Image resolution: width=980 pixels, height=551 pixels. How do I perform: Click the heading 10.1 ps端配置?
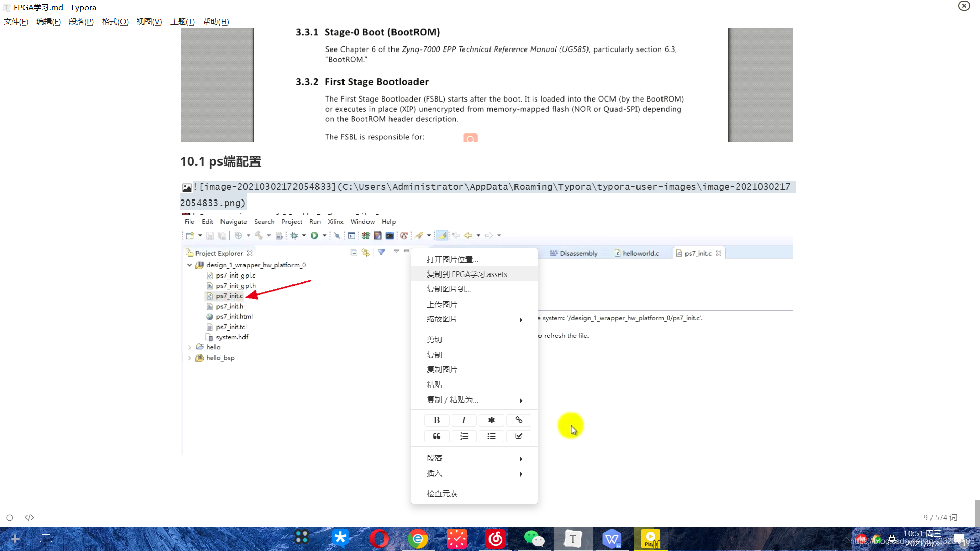tap(220, 162)
